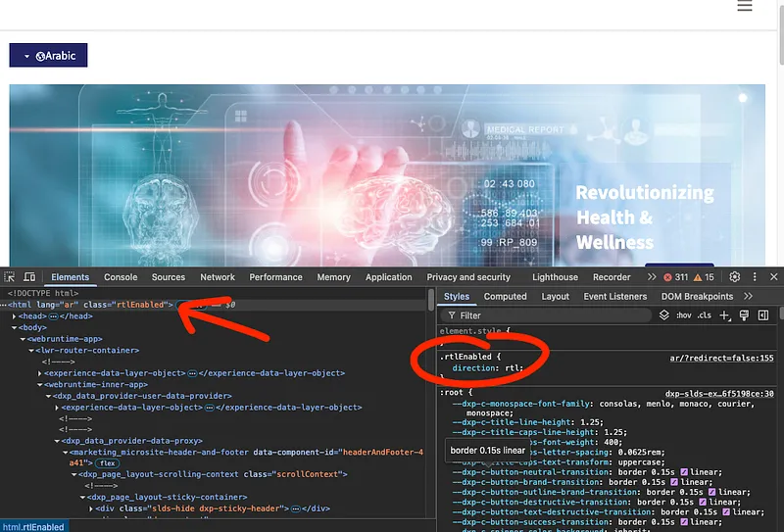
Task: Switch to the Sources tab
Action: point(169,277)
